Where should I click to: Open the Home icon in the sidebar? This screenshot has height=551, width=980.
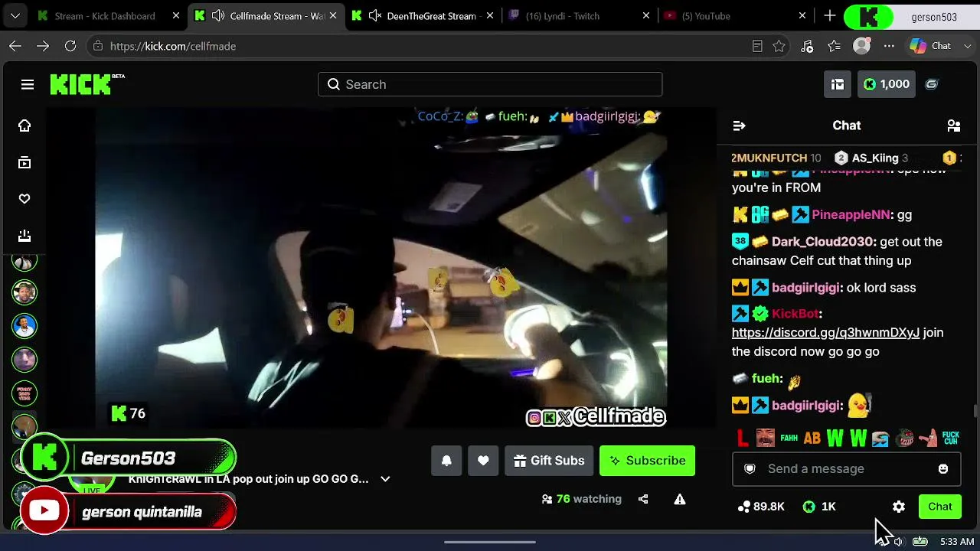click(x=24, y=126)
